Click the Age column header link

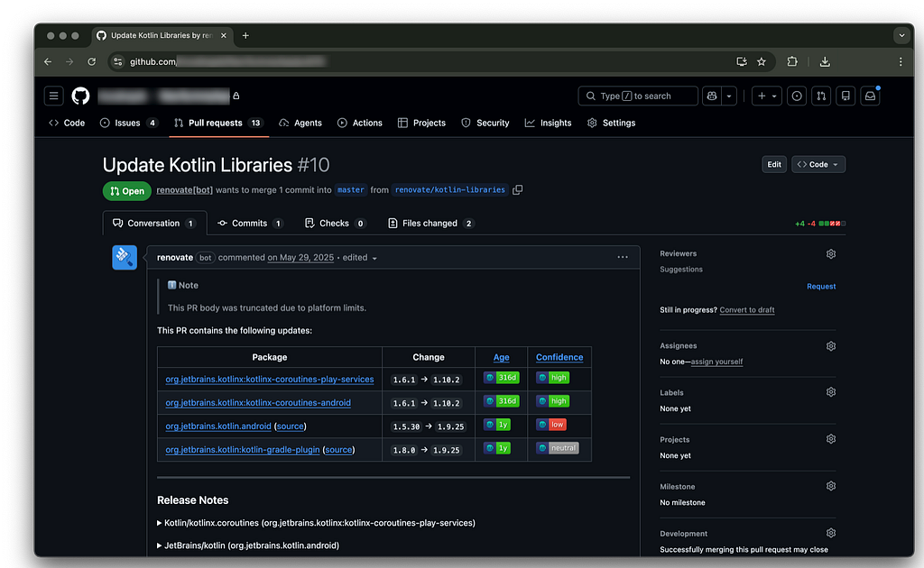point(501,357)
